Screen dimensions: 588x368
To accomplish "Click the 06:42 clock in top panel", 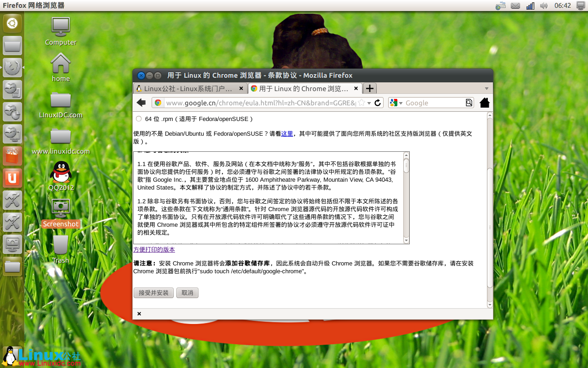I will [563, 6].
